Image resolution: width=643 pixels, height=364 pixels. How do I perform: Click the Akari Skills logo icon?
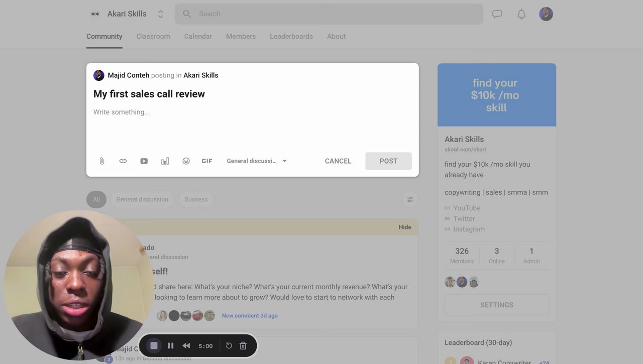(x=95, y=14)
